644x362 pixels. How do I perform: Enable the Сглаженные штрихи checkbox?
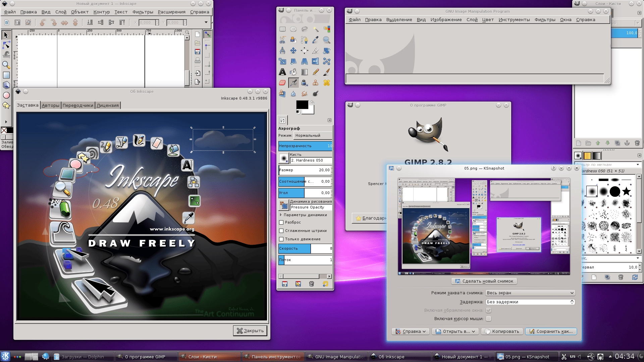tap(281, 231)
